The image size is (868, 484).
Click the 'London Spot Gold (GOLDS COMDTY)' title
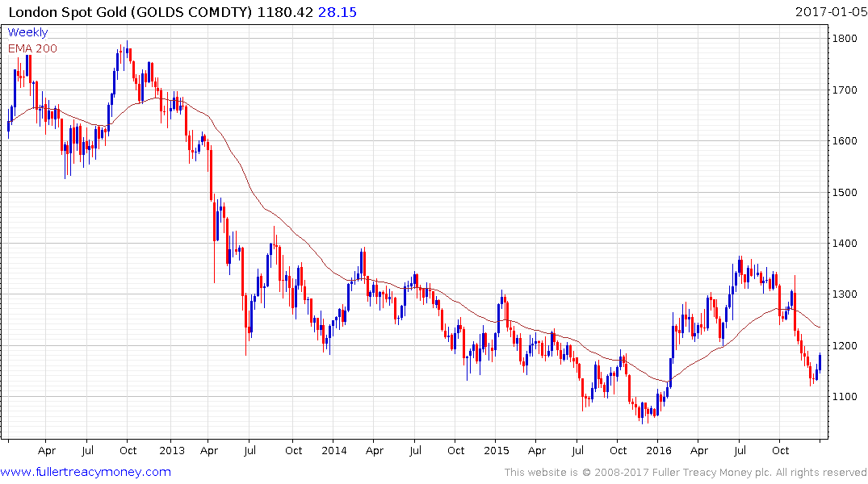pyautogui.click(x=130, y=12)
